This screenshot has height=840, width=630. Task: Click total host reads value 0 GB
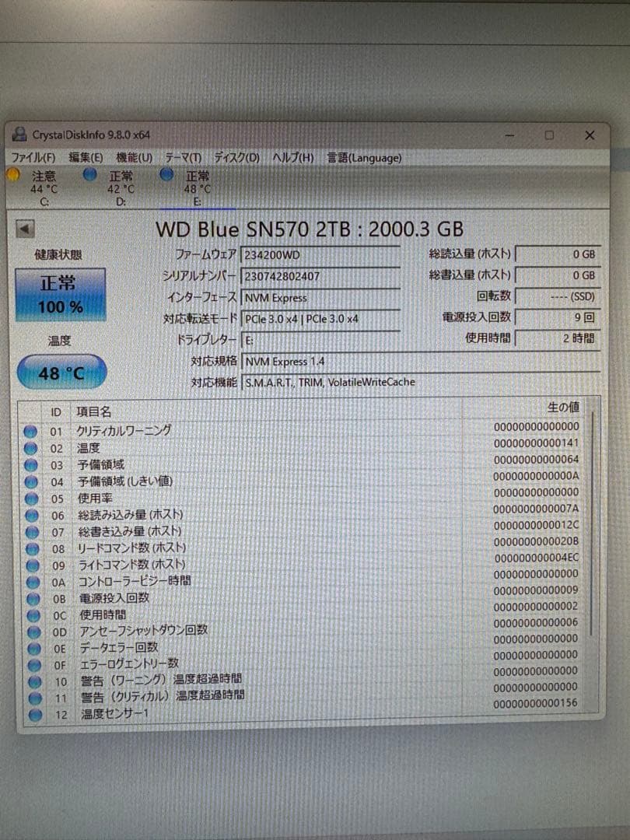558,254
